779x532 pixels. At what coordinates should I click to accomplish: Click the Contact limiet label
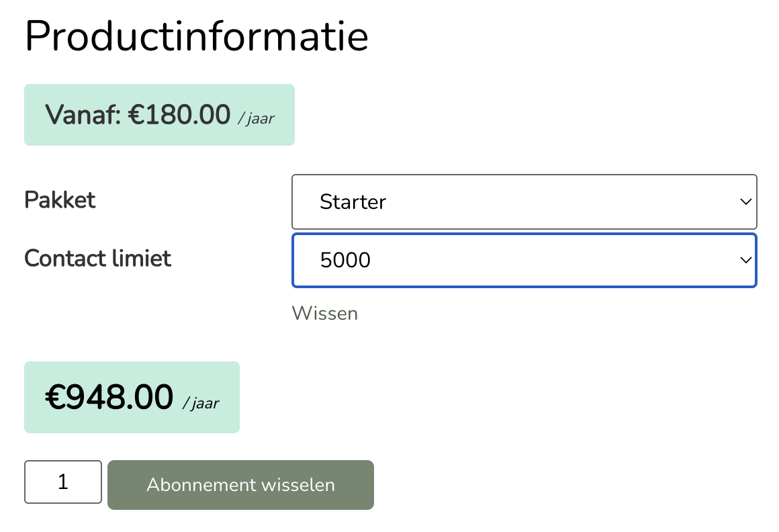[97, 258]
